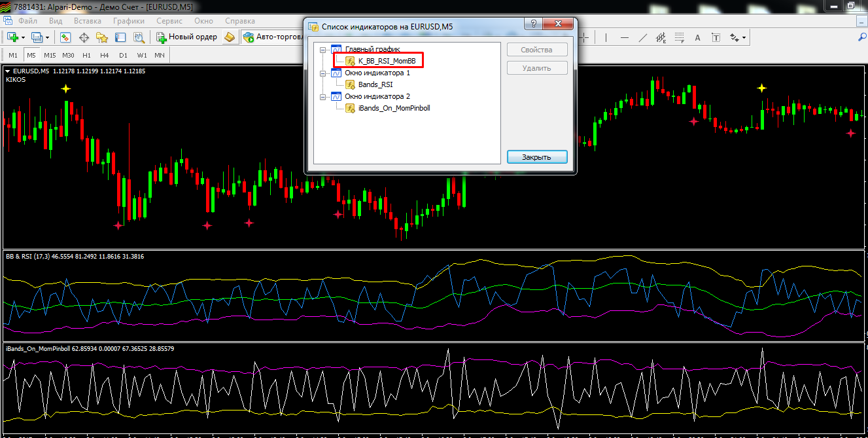Click the Новый ордер button
This screenshot has height=438, width=868.
pyautogui.click(x=186, y=37)
